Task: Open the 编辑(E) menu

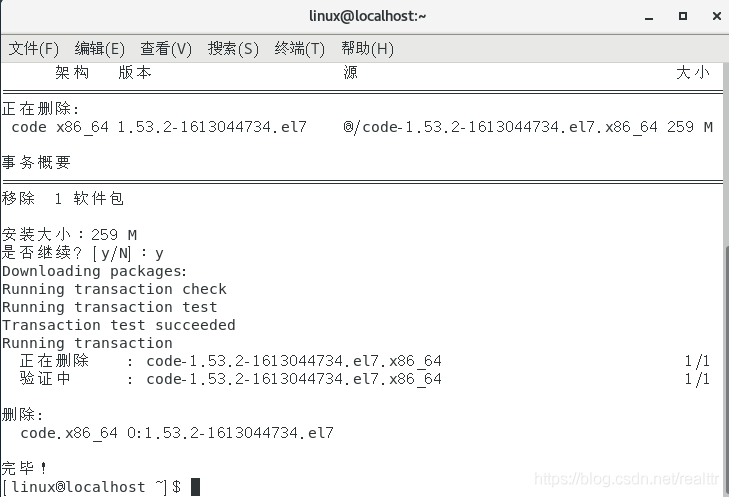Action: pos(100,48)
